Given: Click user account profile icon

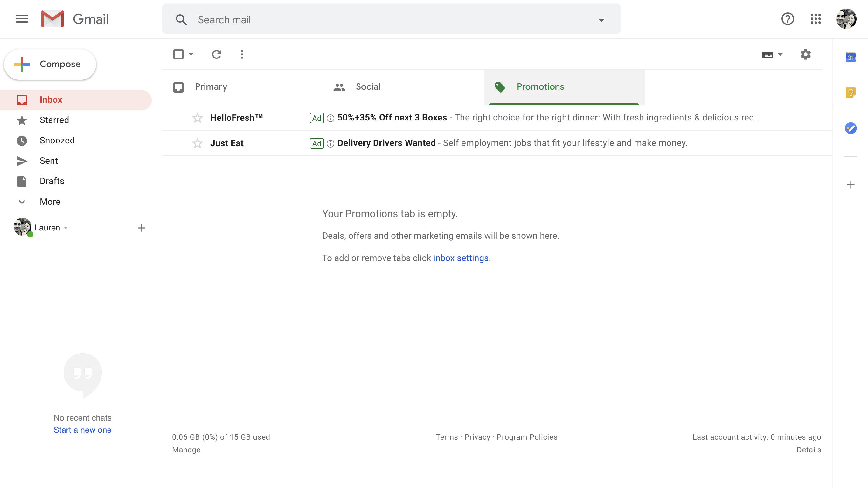Looking at the screenshot, I should [x=846, y=19].
